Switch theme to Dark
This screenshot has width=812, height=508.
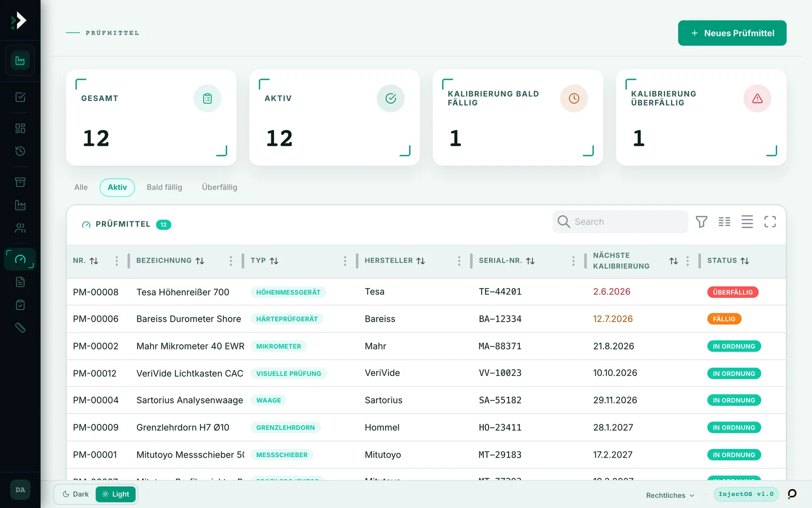point(75,494)
